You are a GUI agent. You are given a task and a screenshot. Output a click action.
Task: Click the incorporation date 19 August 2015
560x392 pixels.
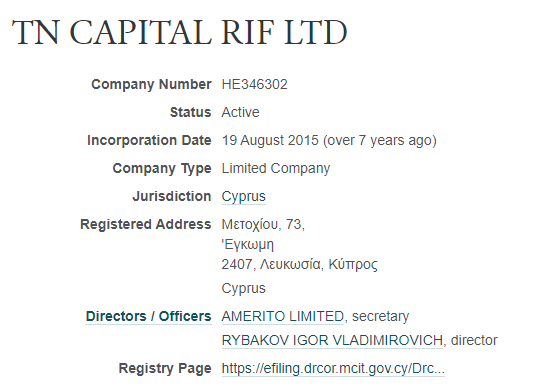270,140
